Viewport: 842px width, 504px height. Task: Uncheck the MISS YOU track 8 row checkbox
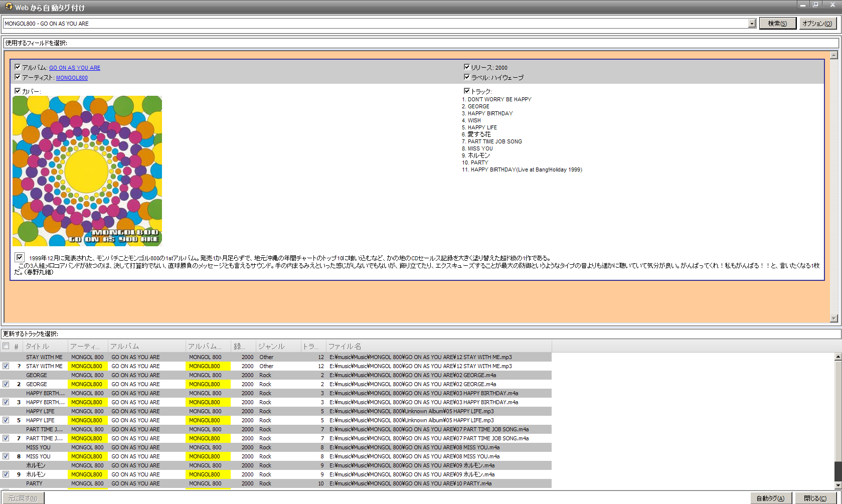coord(6,456)
